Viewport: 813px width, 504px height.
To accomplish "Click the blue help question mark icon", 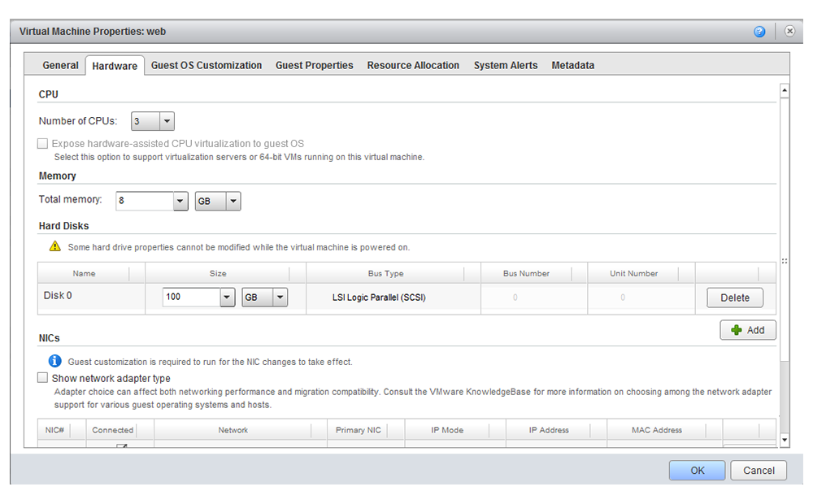I will pyautogui.click(x=759, y=32).
